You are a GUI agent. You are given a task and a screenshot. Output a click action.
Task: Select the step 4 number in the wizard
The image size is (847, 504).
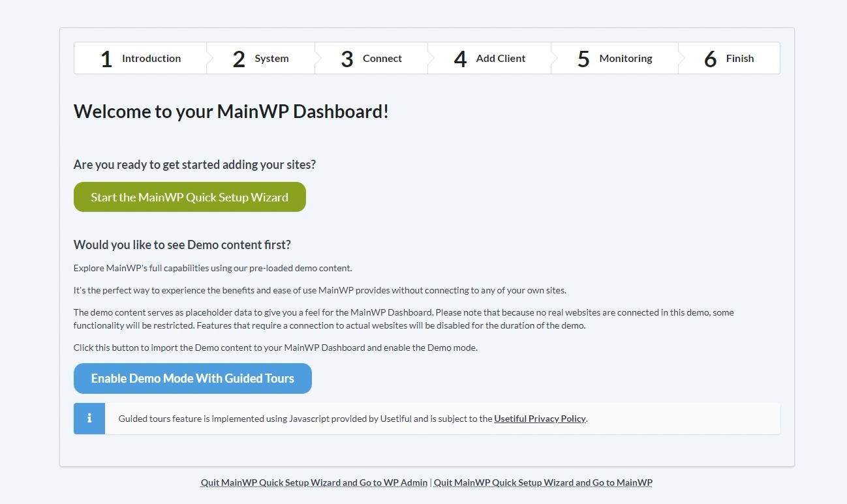point(460,59)
